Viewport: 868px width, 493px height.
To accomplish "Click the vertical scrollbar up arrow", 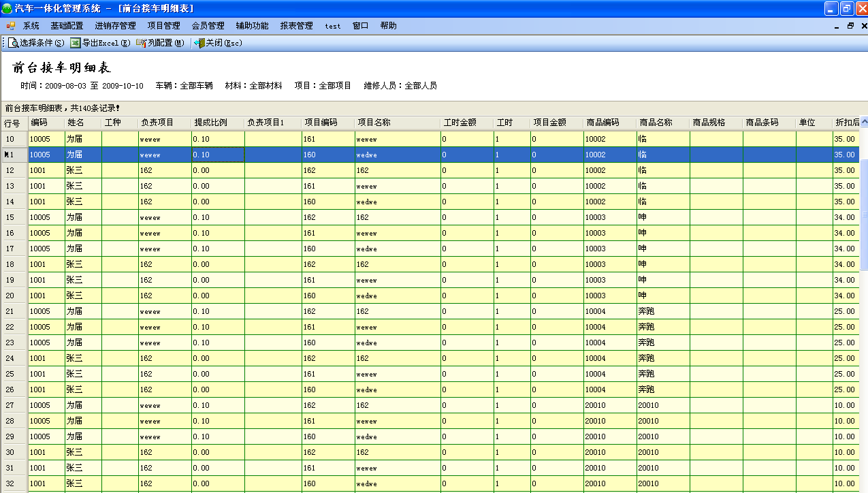I will [864, 123].
